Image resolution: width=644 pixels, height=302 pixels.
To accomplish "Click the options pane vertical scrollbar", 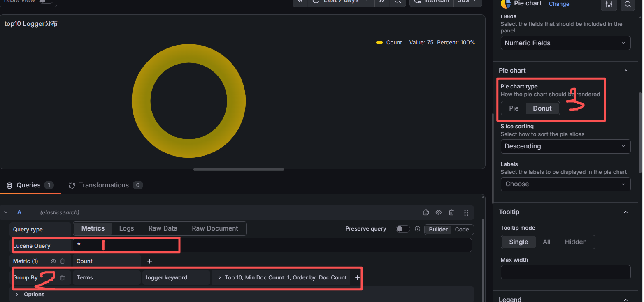I will [x=640, y=132].
